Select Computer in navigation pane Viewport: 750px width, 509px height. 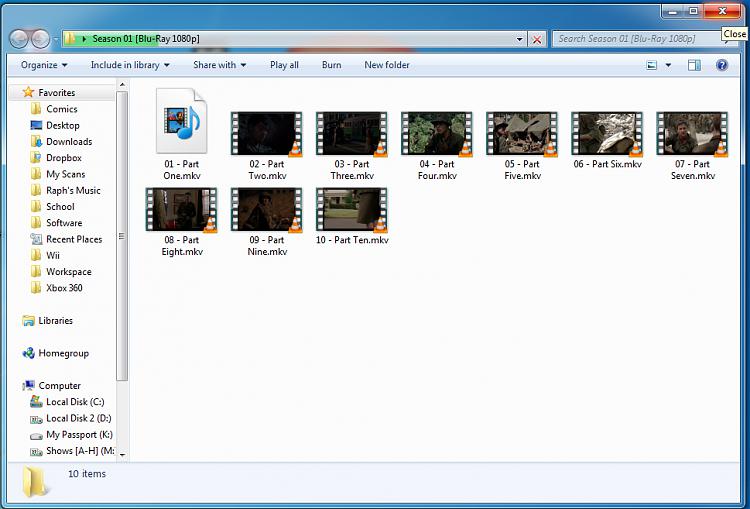51,386
